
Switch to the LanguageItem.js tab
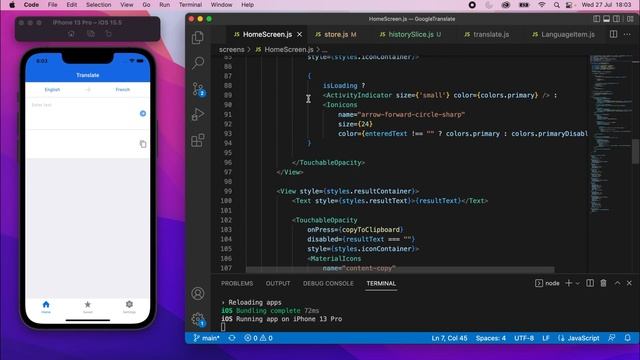[564, 35]
